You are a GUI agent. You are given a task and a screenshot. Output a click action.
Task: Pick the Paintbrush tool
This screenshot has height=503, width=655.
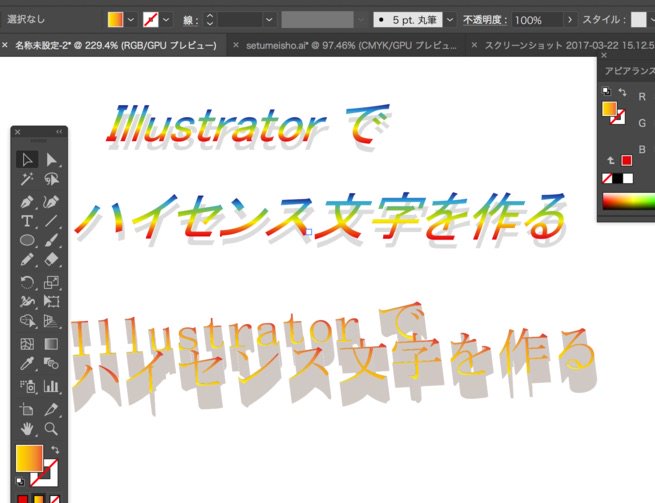(51, 240)
